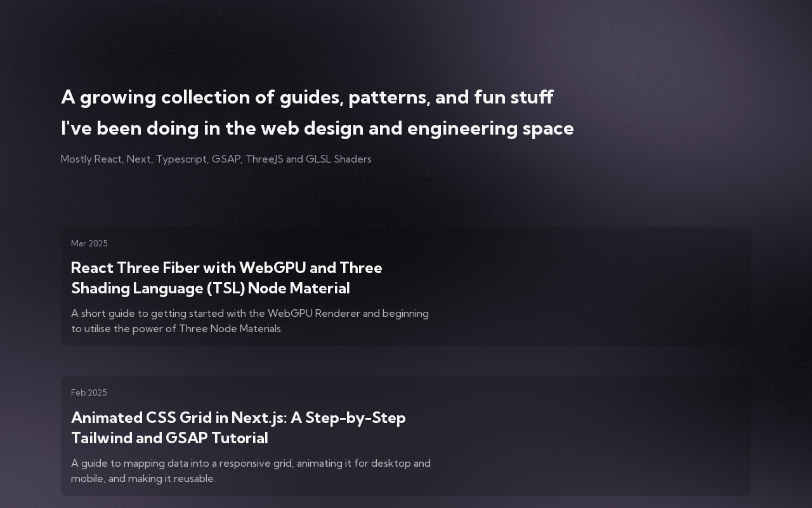Image resolution: width=812 pixels, height=508 pixels.
Task: Click "to utilise the power of Three Node Materials" line
Action: pos(176,329)
